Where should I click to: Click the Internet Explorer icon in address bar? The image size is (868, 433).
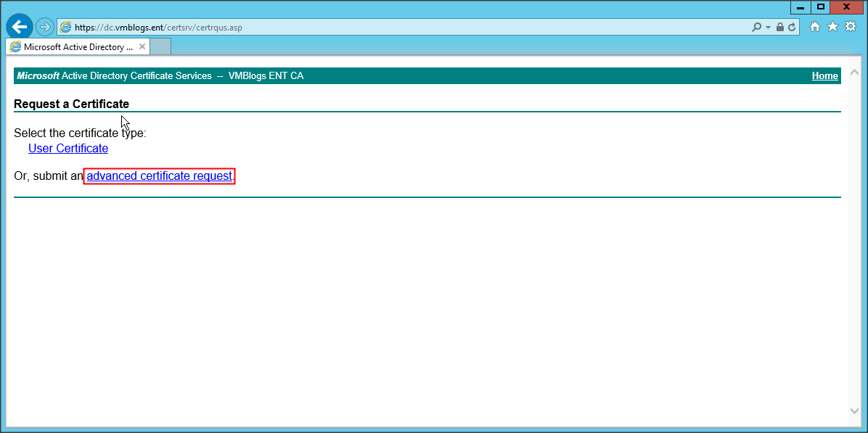coord(66,27)
